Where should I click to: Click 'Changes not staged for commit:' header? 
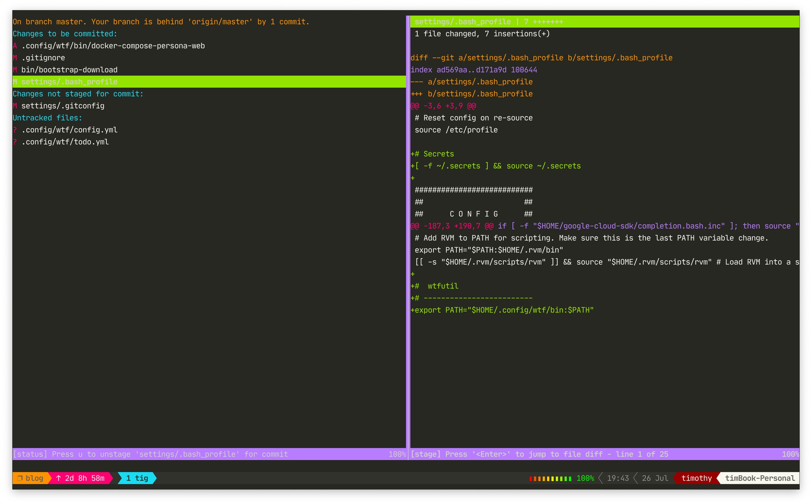(78, 94)
